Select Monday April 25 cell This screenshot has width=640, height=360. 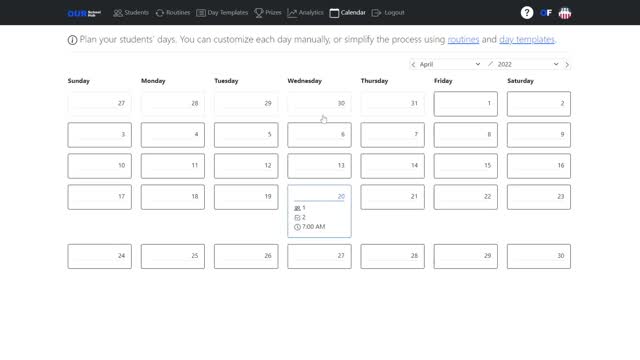tap(173, 256)
